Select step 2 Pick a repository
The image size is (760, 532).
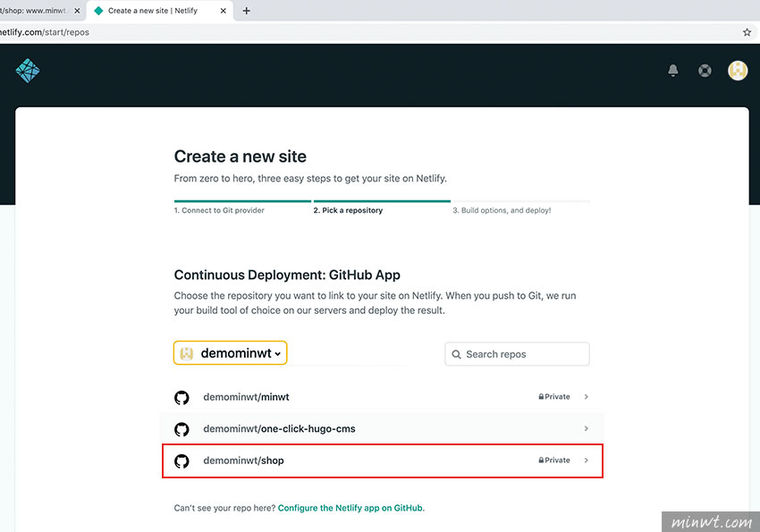pyautogui.click(x=348, y=210)
